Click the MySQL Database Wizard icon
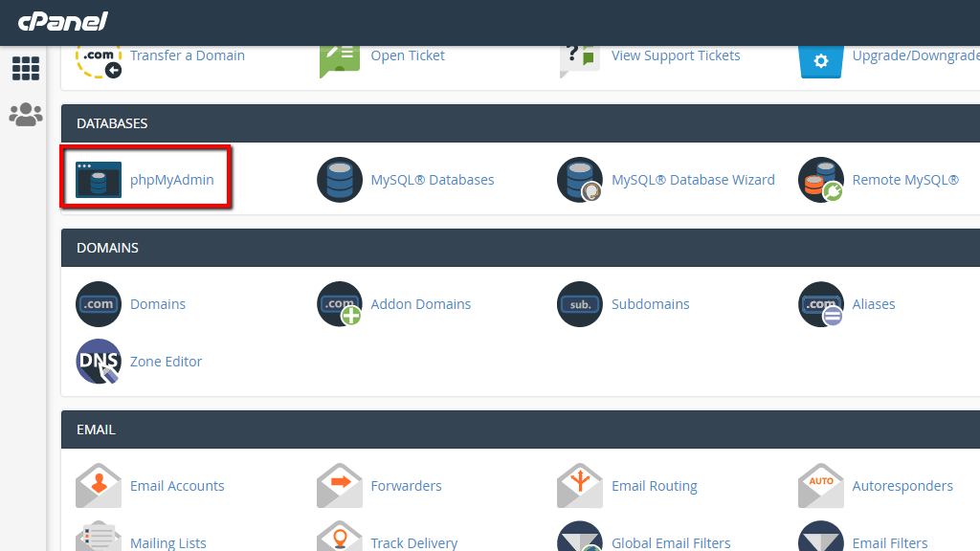This screenshot has height=551, width=980. [x=580, y=180]
